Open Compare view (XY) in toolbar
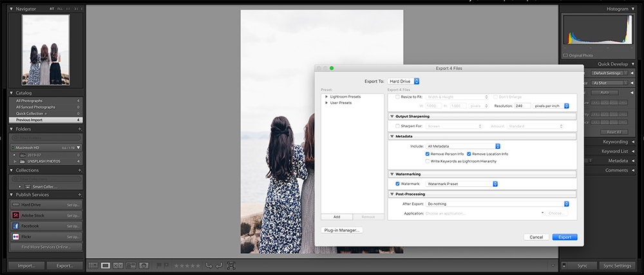The height and width of the screenshot is (275, 644). click(x=118, y=265)
